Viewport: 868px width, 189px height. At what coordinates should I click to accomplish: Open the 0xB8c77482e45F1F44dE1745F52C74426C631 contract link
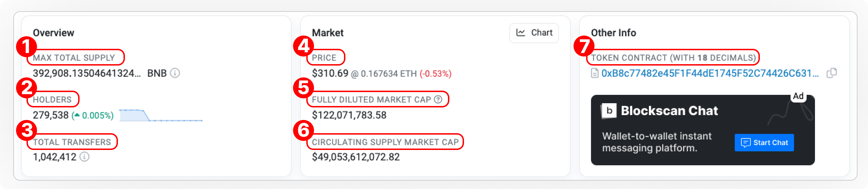[x=710, y=73]
